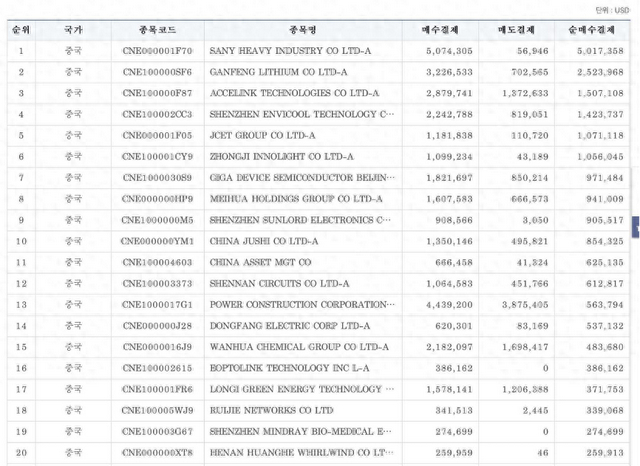The image size is (640, 466).
Task: Select SHENZHEN SUNLORD ELECTRONICS stock name
Action: [x=300, y=220]
